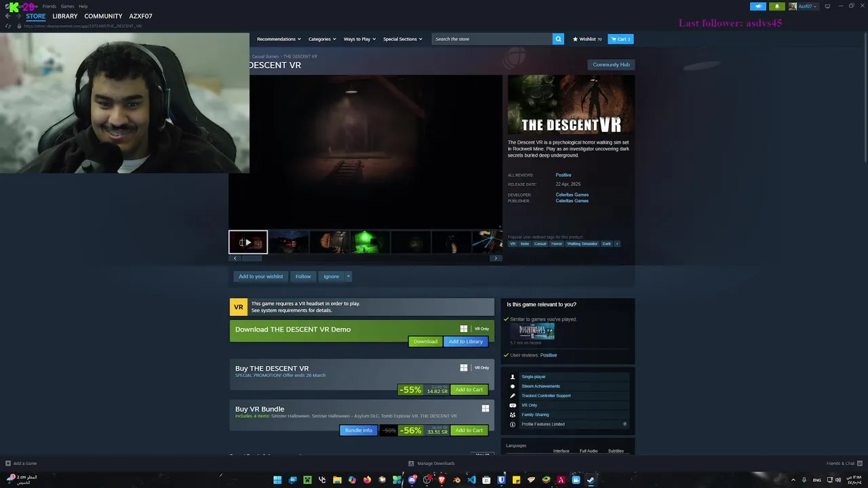Click Add to your wishlist button
Screen dimensions: 868x488
(260, 277)
